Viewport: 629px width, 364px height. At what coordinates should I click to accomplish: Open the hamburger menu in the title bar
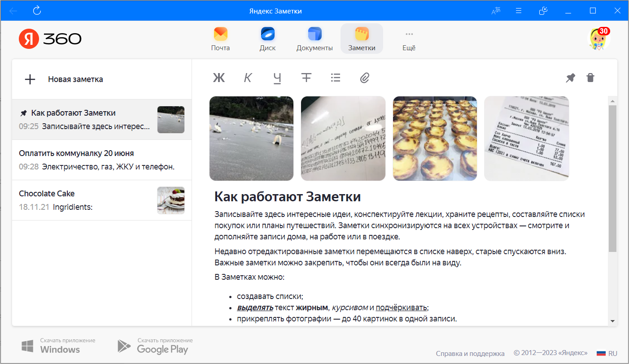pos(519,11)
